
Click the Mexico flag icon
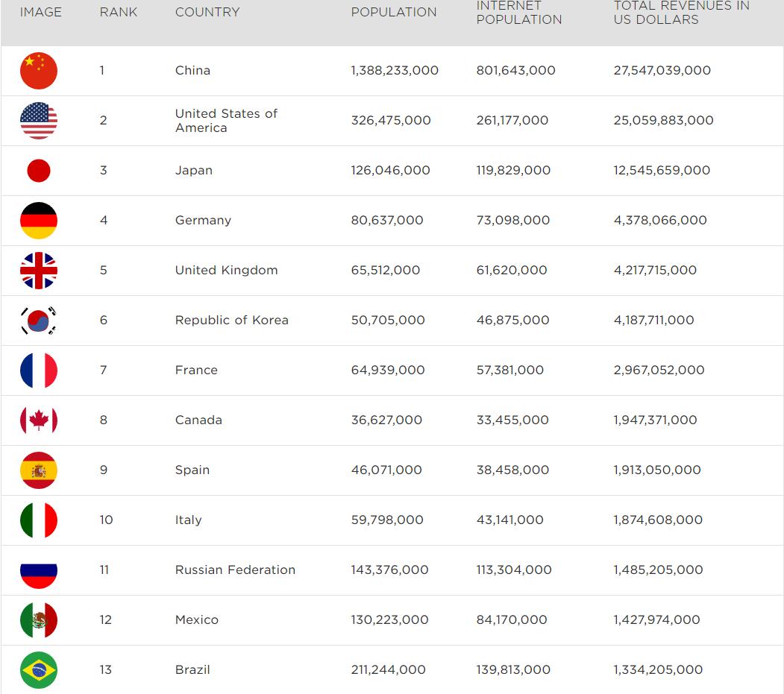[39, 619]
